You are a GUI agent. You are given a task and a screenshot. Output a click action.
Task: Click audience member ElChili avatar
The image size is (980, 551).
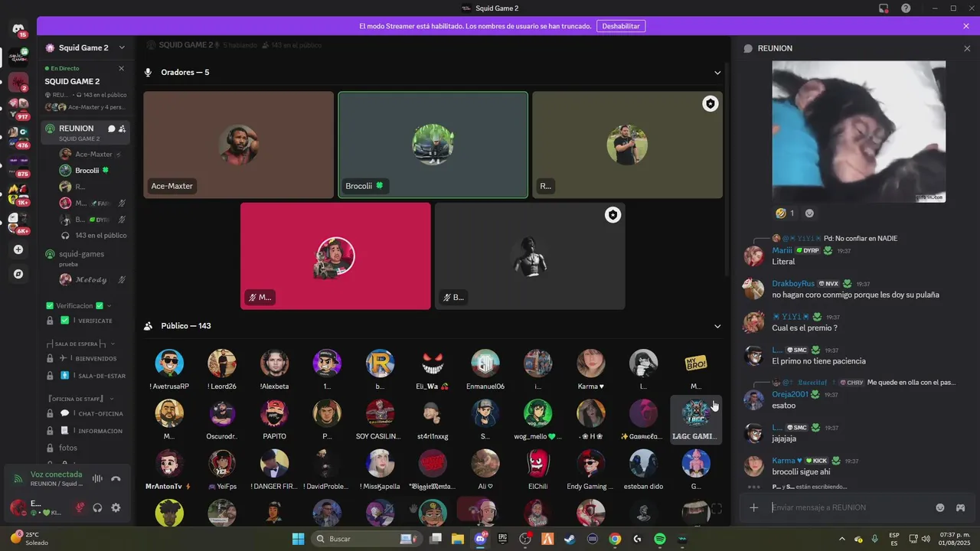[x=537, y=463]
